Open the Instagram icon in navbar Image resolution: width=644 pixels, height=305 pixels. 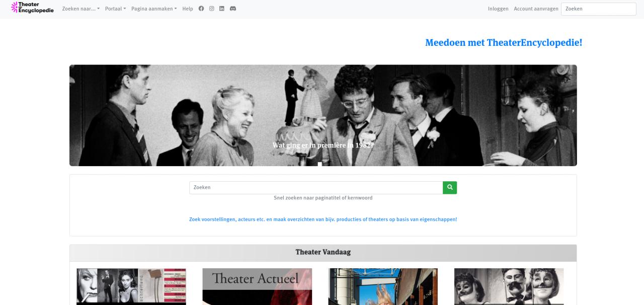[212, 9]
